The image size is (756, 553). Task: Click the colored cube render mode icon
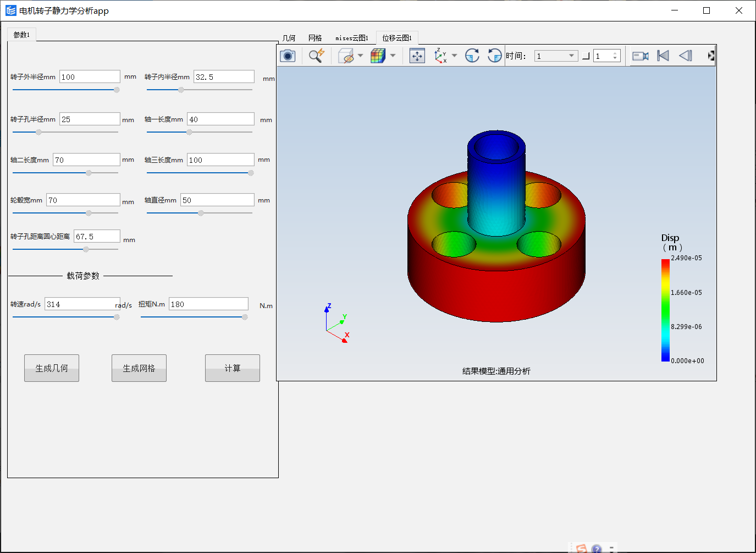point(378,56)
